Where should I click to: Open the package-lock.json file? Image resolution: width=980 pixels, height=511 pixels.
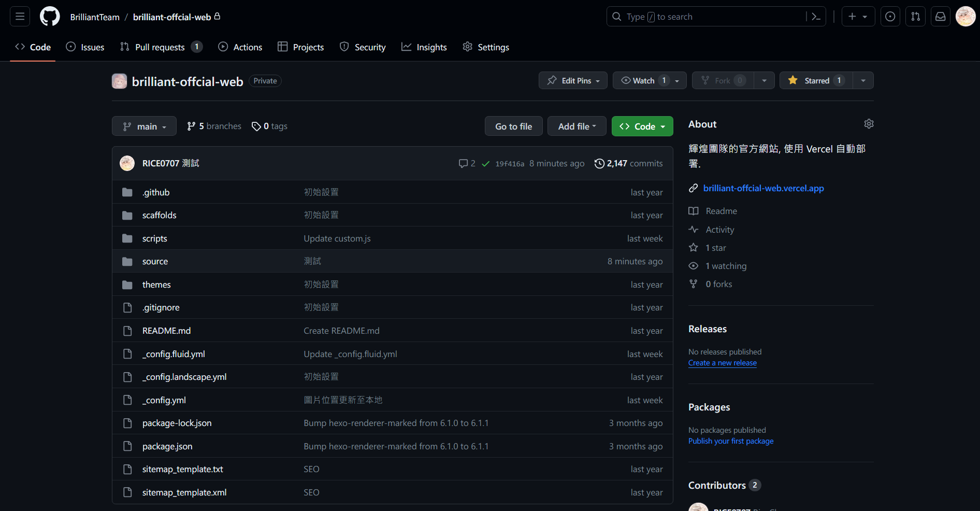(177, 423)
